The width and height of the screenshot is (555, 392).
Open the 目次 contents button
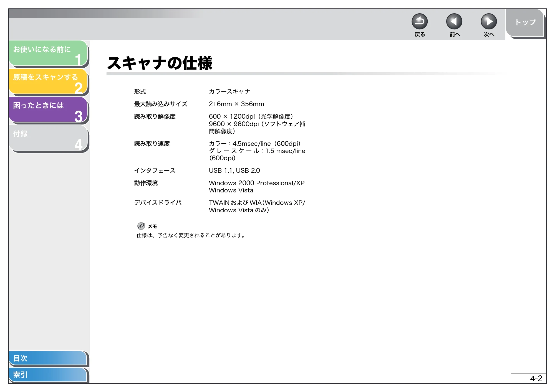pyautogui.click(x=48, y=358)
